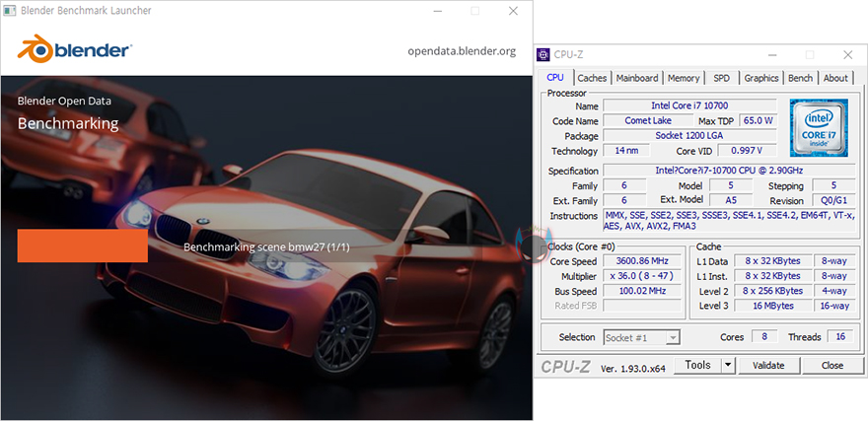Click the Max TDP value 65.0 W
This screenshot has height=421, width=868.
[x=759, y=120]
